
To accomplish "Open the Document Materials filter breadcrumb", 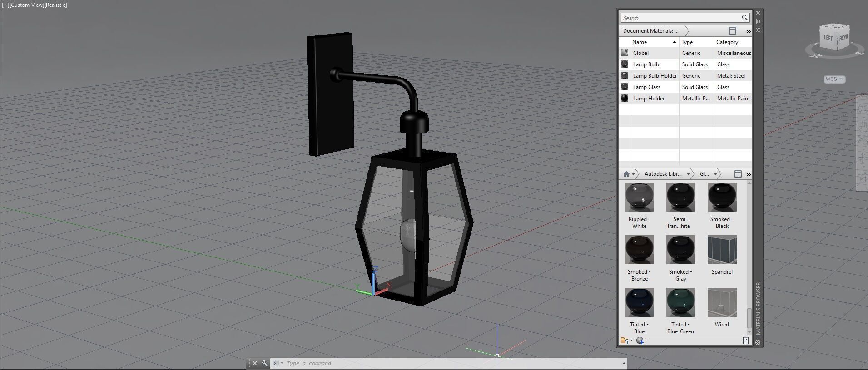I will [x=650, y=31].
